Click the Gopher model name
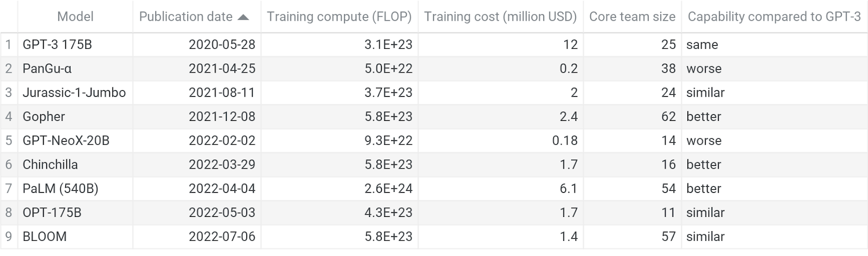 pyautogui.click(x=44, y=117)
